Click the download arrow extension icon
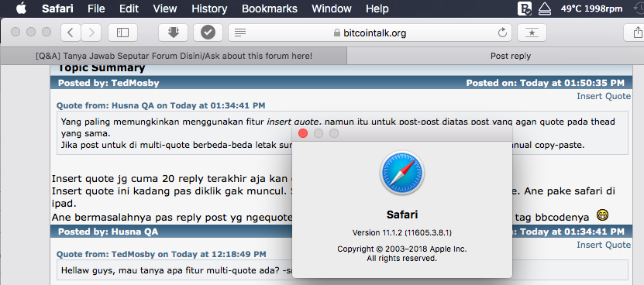 174,33
